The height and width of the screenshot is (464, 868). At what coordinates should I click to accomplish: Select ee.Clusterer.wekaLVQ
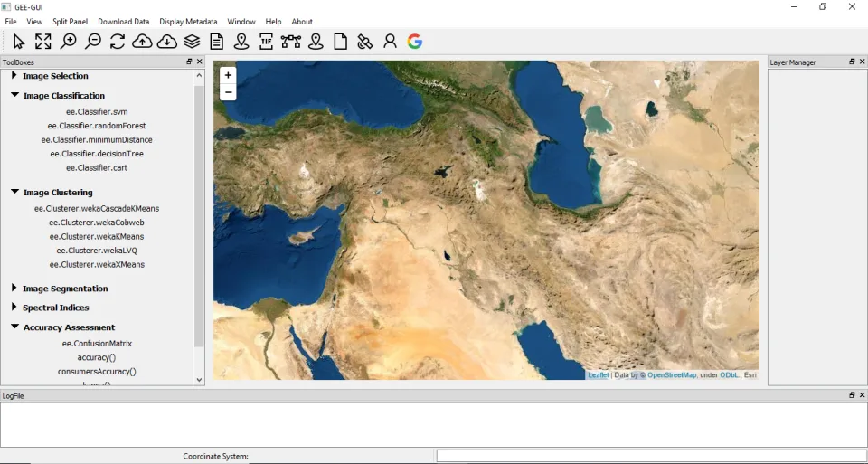(97, 251)
